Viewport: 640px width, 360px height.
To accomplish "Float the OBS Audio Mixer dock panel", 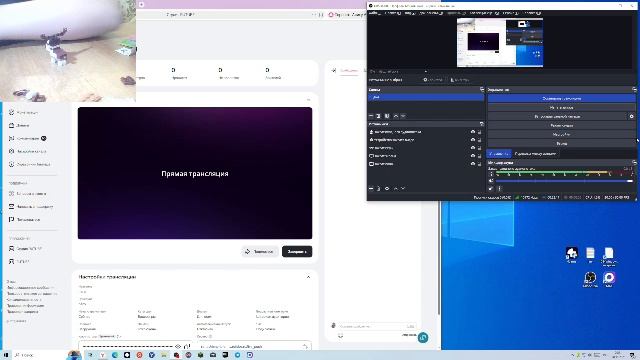I will [634, 162].
